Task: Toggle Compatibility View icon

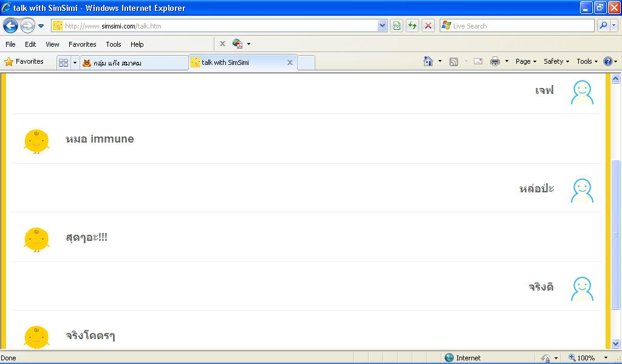Action: pyautogui.click(x=397, y=26)
